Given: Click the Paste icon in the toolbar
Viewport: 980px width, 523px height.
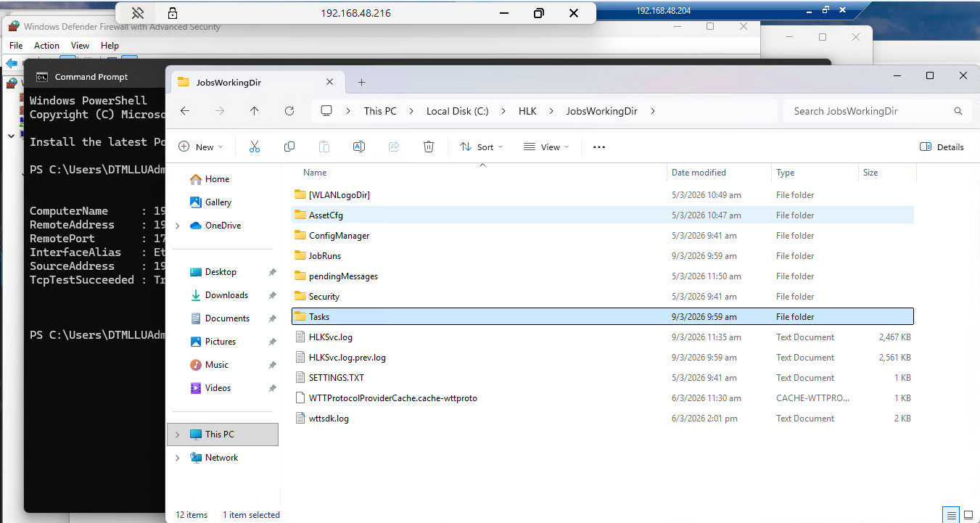Looking at the screenshot, I should coord(324,147).
